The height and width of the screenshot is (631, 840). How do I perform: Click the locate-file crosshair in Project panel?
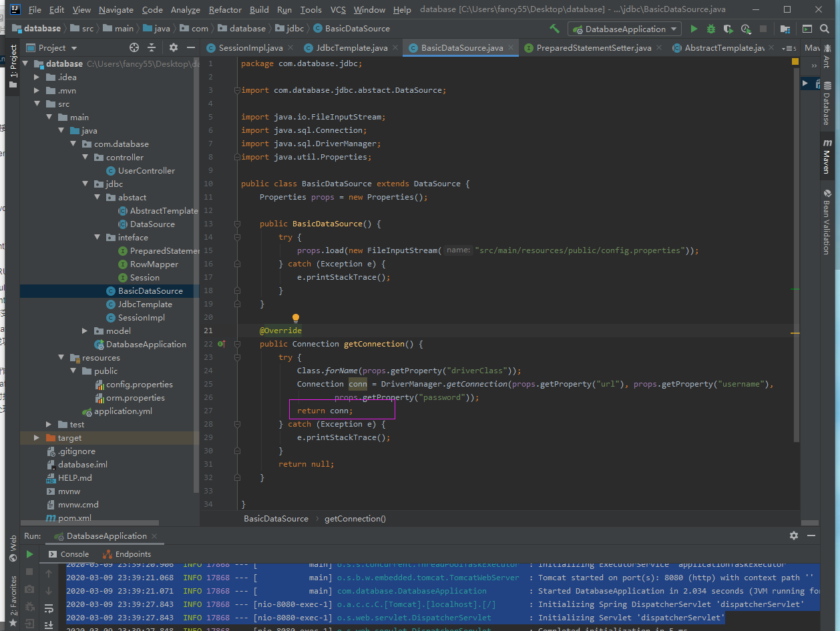tap(134, 47)
